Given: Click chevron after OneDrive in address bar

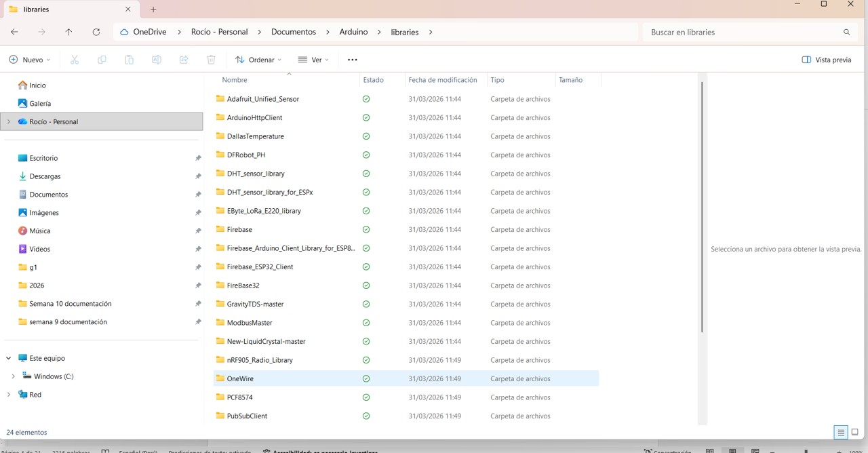Looking at the screenshot, I should 180,32.
